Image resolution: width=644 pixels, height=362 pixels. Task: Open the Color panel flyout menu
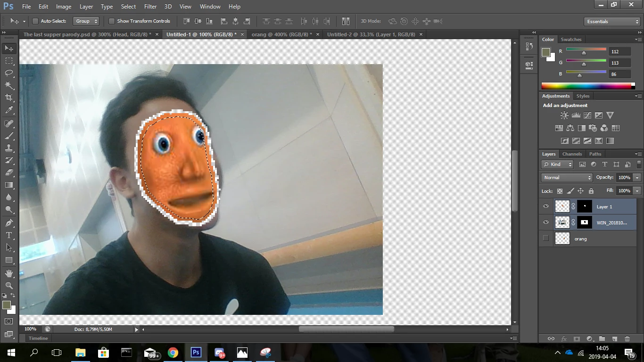tap(638, 40)
